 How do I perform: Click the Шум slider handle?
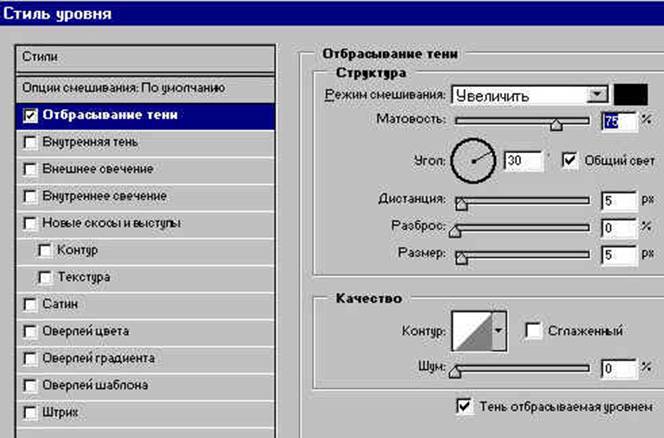[x=455, y=371]
